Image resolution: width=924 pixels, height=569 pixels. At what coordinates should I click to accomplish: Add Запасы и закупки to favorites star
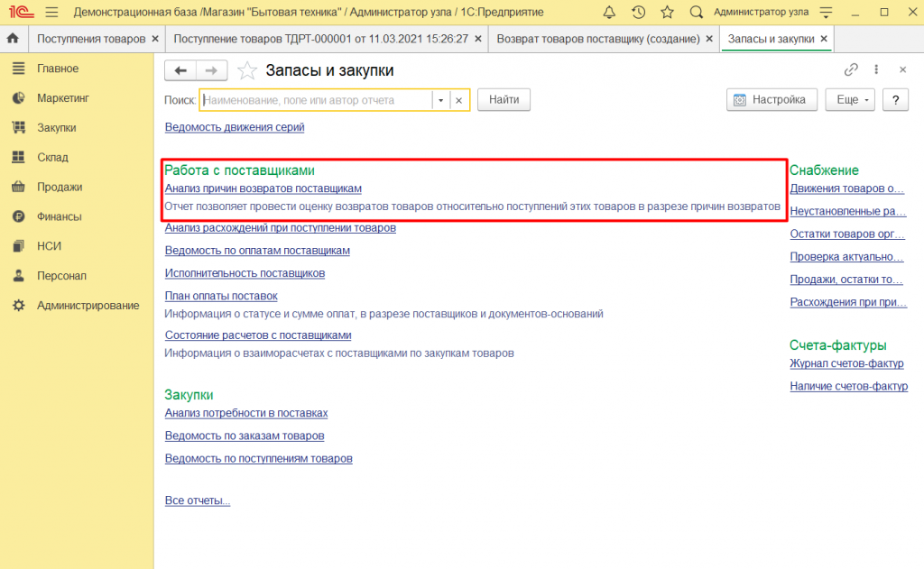[x=247, y=71]
